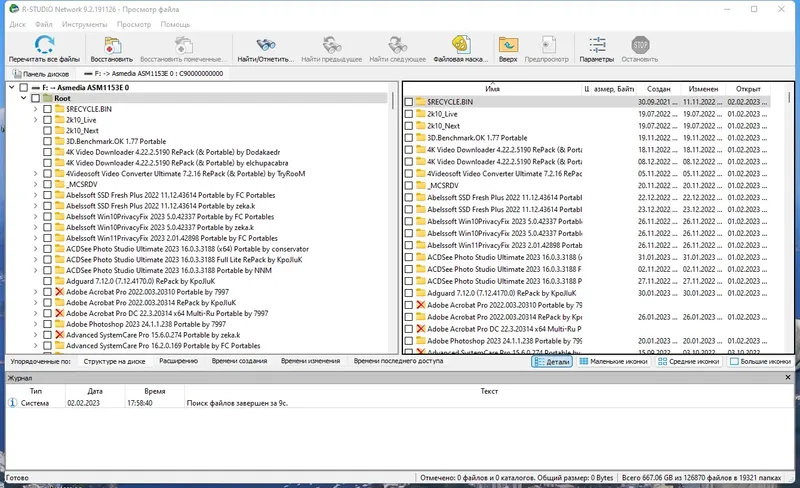The height and width of the screenshot is (488, 800).
Task: Open the Файл menu
Action: pyautogui.click(x=44, y=24)
